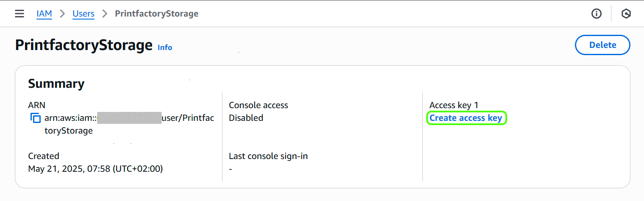Viewport: 644px width, 201px height.
Task: Copy the user ARN with the copy icon
Action: click(35, 118)
